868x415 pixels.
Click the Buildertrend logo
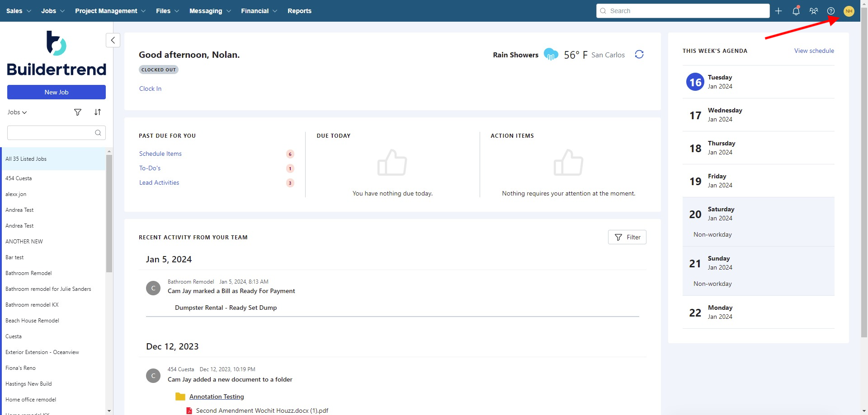[57, 53]
